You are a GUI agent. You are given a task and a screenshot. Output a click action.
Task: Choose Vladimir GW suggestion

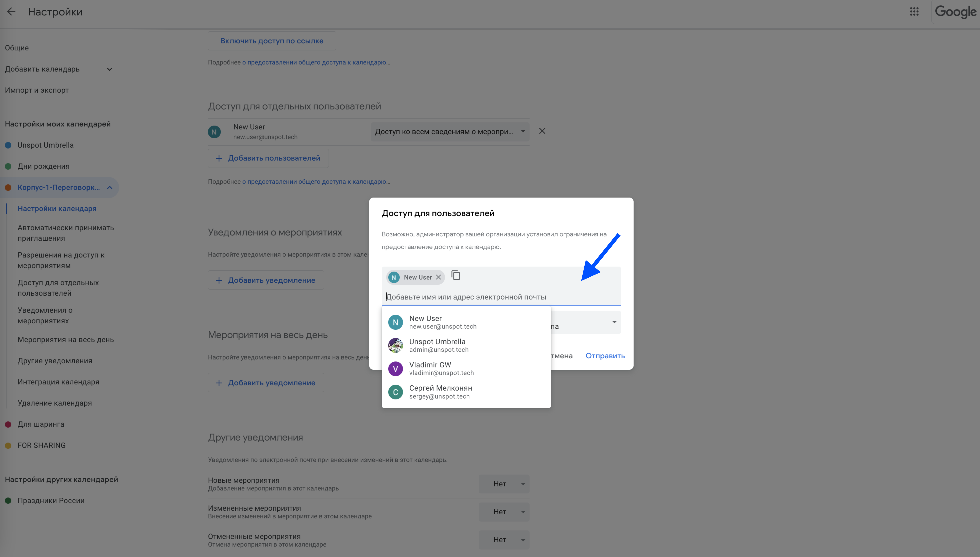[466, 369]
